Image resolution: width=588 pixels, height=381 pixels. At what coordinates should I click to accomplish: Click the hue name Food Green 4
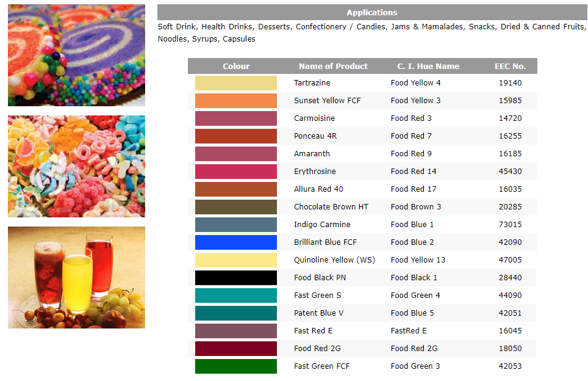(415, 296)
